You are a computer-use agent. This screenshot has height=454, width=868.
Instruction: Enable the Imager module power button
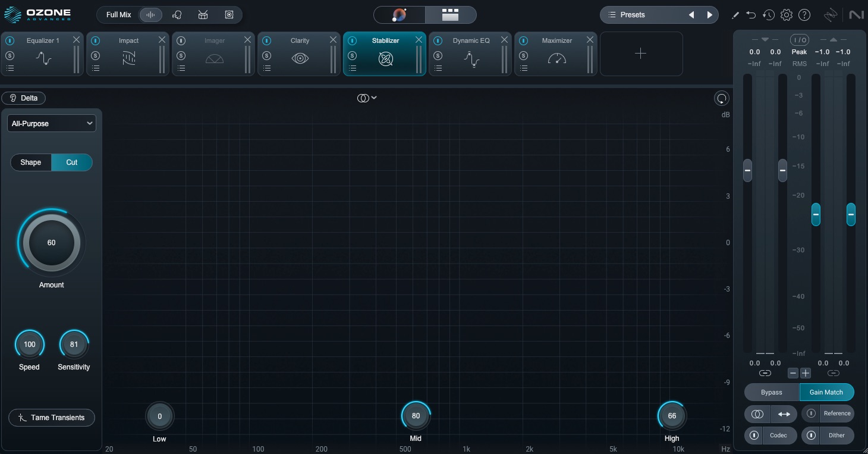coord(181,41)
